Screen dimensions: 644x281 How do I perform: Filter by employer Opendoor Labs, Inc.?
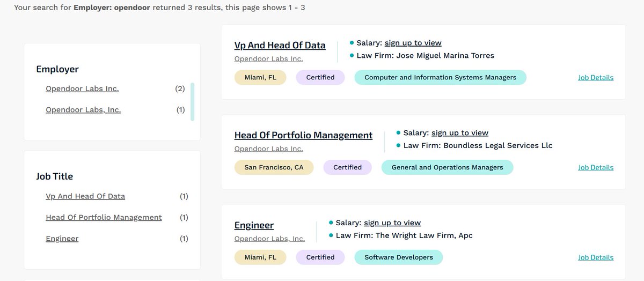click(83, 110)
